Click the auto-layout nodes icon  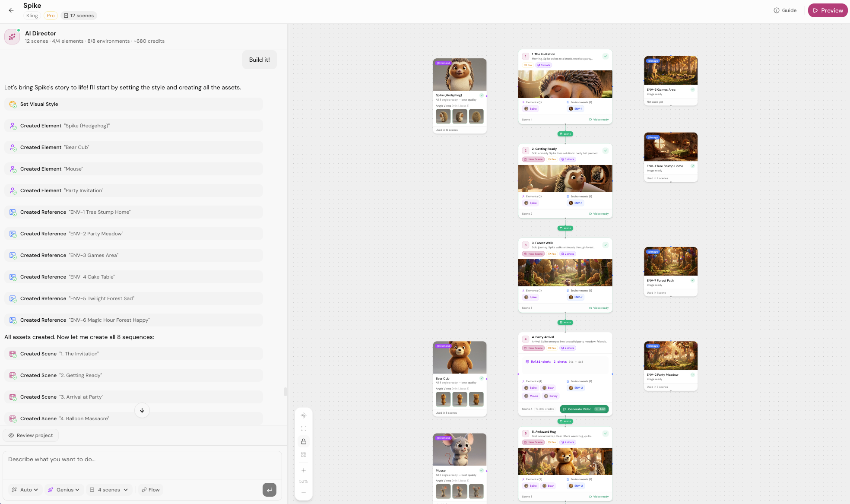coord(304,415)
